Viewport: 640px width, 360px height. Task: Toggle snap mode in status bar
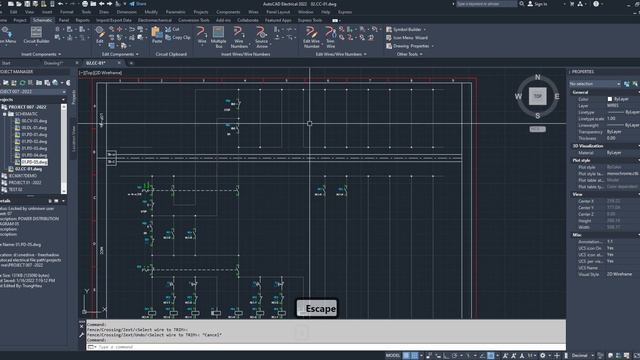click(x=415, y=356)
